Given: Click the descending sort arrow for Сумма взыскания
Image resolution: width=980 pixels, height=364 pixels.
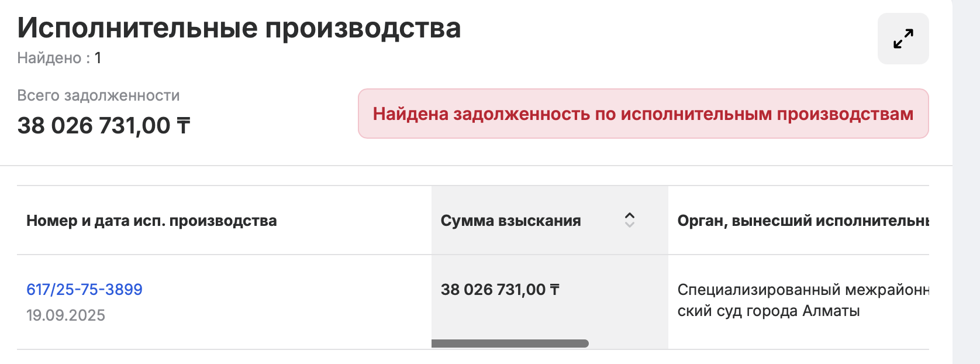Looking at the screenshot, I should coord(630,225).
